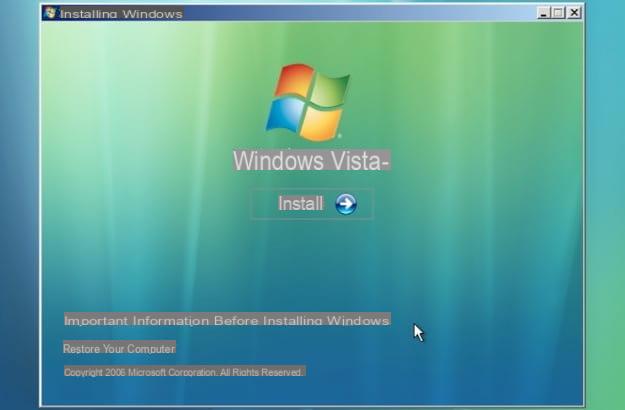Click the Copyright 2006 Microsoft Corporation text

184,372
